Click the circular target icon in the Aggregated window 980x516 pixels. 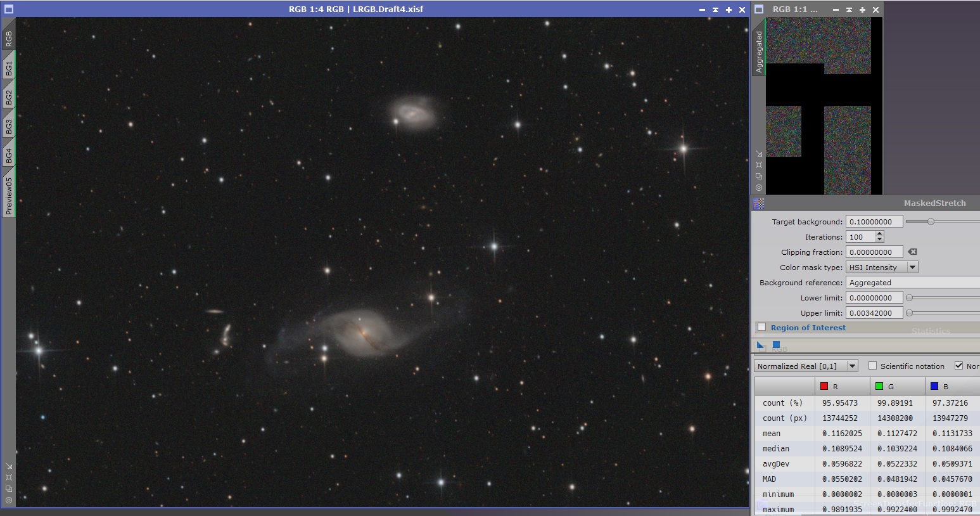pos(759,188)
